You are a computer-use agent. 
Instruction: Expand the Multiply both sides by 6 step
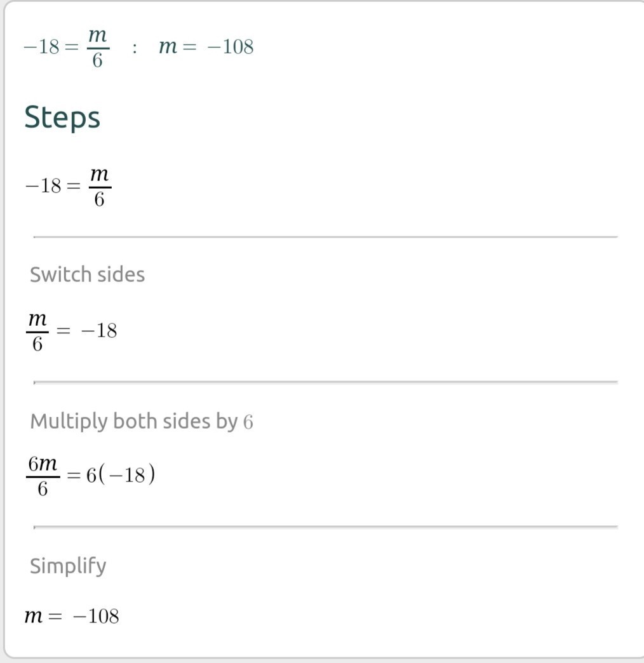pos(142,422)
